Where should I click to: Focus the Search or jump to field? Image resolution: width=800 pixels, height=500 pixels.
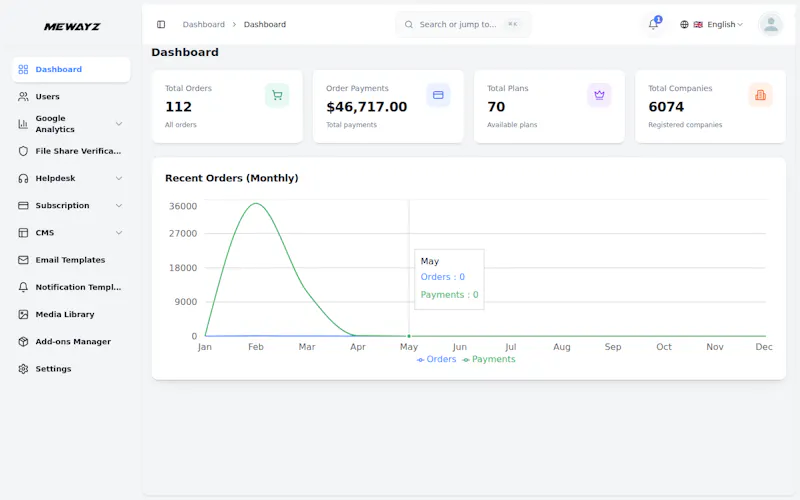(463, 24)
